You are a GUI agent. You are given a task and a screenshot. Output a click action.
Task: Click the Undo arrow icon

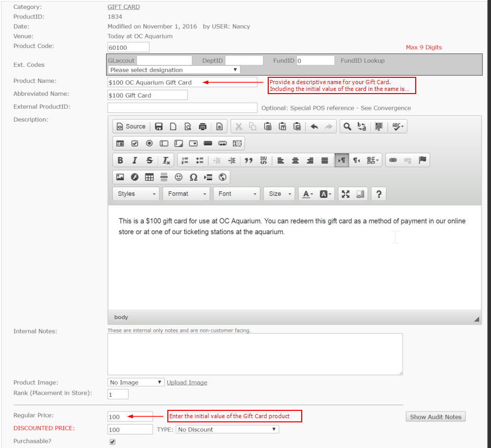click(314, 127)
